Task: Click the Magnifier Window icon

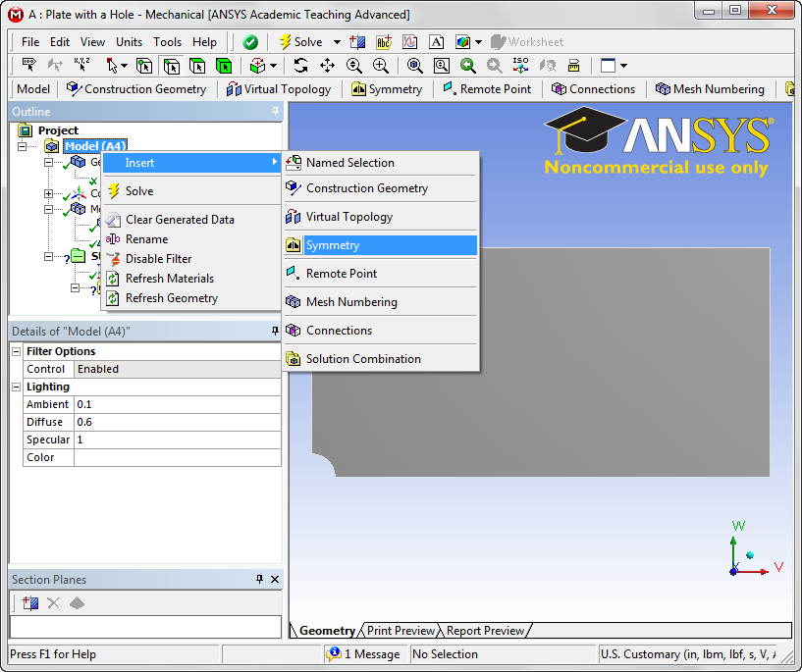Action: [x=442, y=66]
